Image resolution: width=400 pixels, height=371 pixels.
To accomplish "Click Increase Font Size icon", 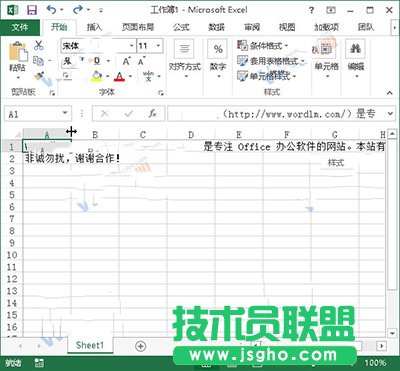I will pyautogui.click(x=127, y=61).
